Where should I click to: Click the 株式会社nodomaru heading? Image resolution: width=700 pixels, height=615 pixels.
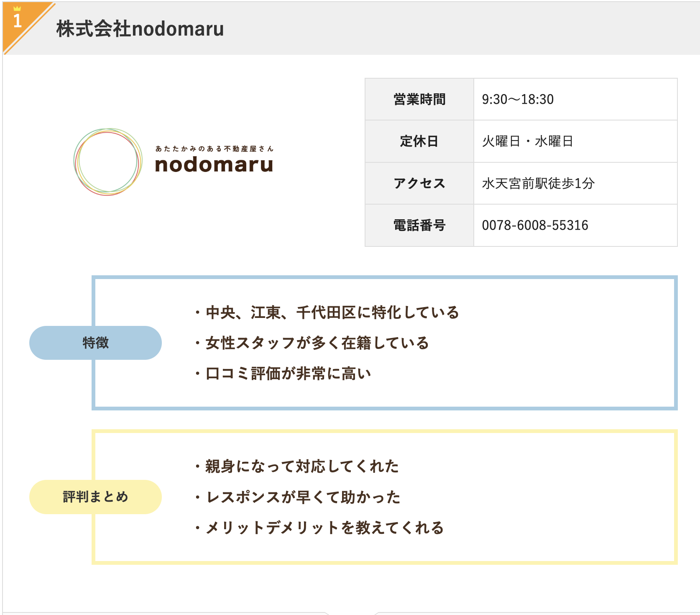(x=140, y=29)
